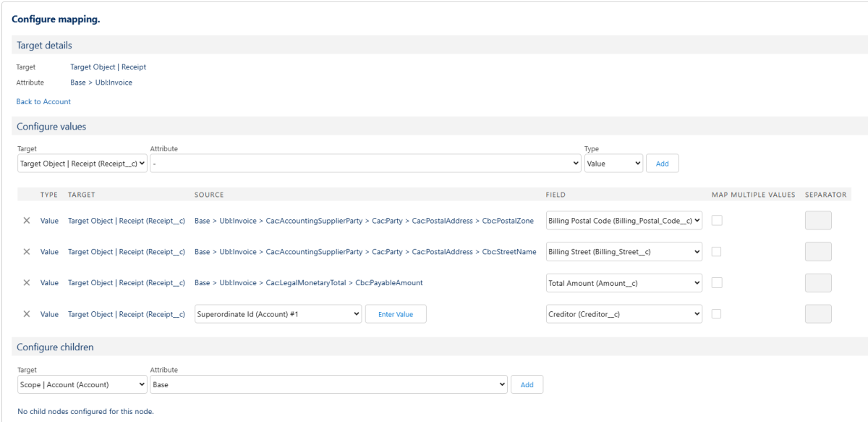Open the Billing Postal Code field dropdown
Viewport: 868px width, 422px height.
coord(625,221)
